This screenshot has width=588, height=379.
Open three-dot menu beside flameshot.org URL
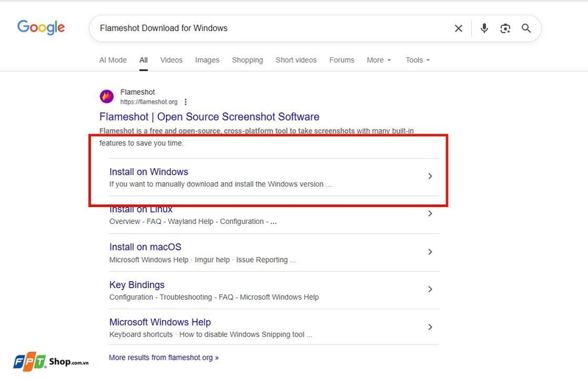(x=185, y=102)
